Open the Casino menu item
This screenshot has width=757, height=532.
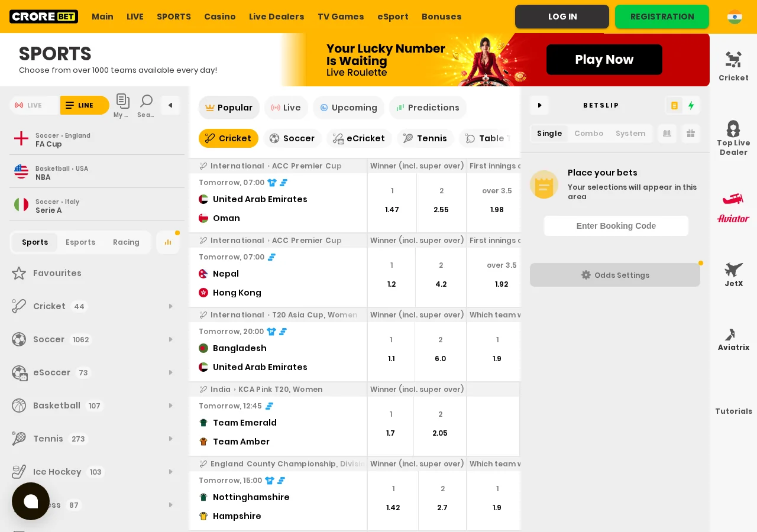pyautogui.click(x=220, y=17)
